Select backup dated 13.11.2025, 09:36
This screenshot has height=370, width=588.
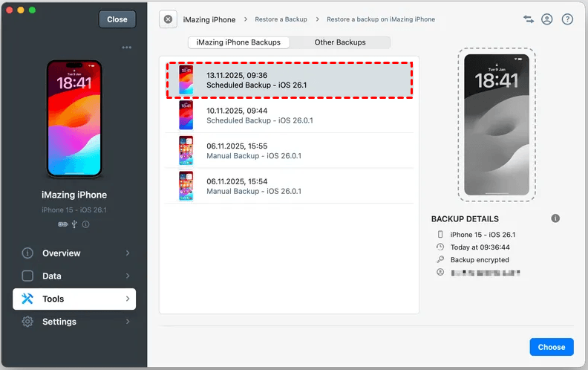pos(290,80)
